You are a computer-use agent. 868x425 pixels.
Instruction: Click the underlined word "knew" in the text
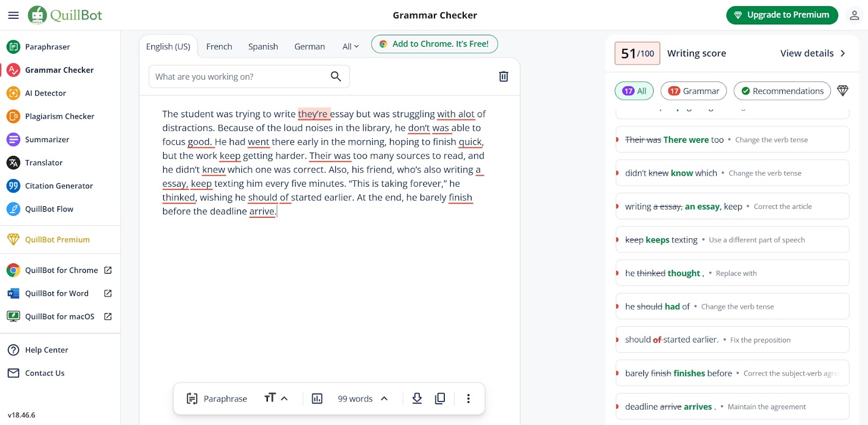[214, 170]
